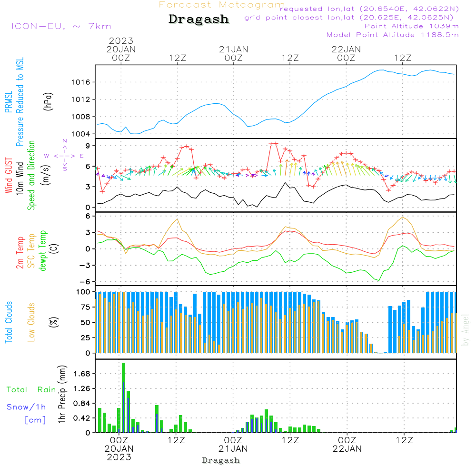Click the top '22JAN 00Z' time label
This screenshot has height=476, width=476.
[347, 53]
